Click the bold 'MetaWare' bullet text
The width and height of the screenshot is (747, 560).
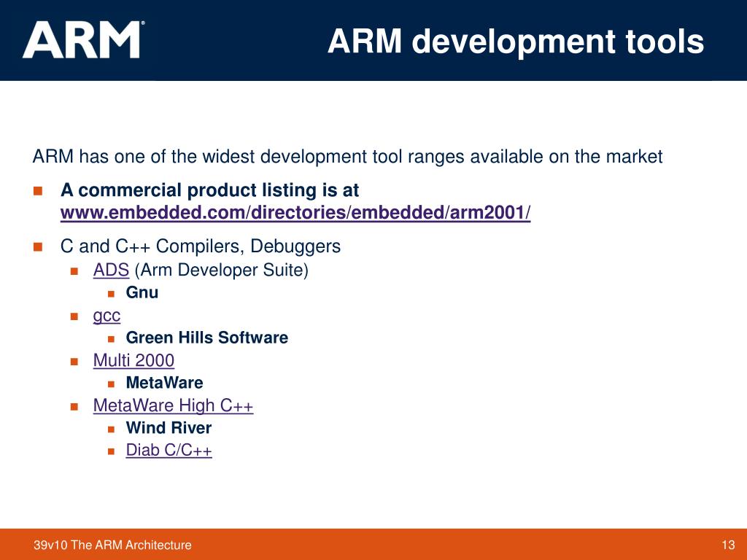tap(164, 383)
